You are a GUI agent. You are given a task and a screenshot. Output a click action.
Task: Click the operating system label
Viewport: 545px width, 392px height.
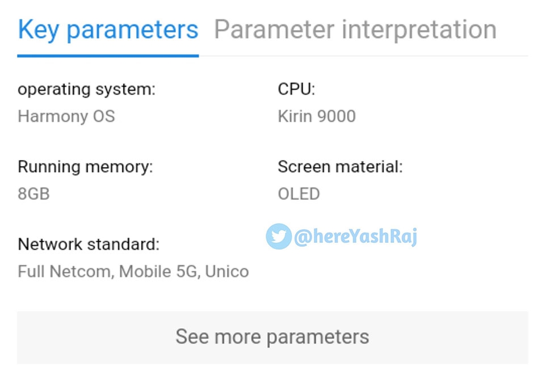(x=86, y=90)
